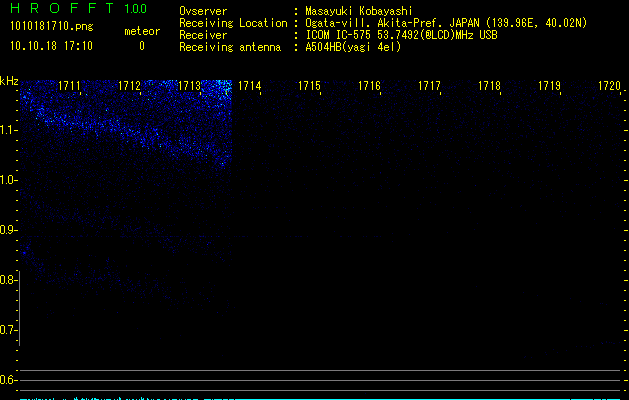629x400 pixels.
Task: Click the 0.9 kHz axis label
Action: (8, 230)
